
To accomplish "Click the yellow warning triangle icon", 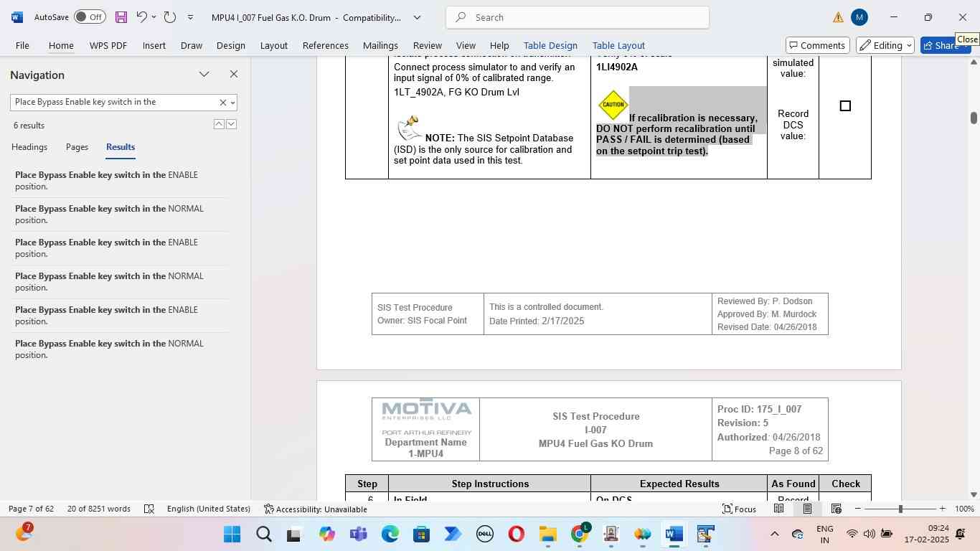I will point(838,17).
